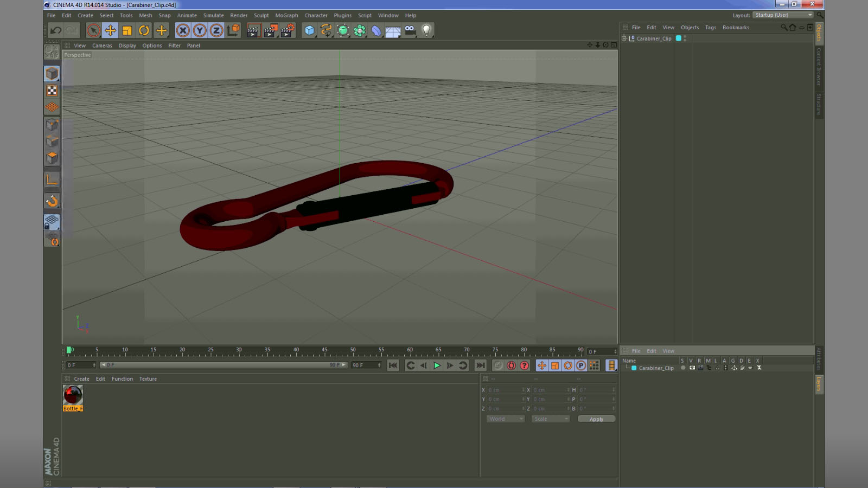Image resolution: width=868 pixels, height=488 pixels.
Task: Click the Render View clapperboard icon
Action: [x=253, y=30]
